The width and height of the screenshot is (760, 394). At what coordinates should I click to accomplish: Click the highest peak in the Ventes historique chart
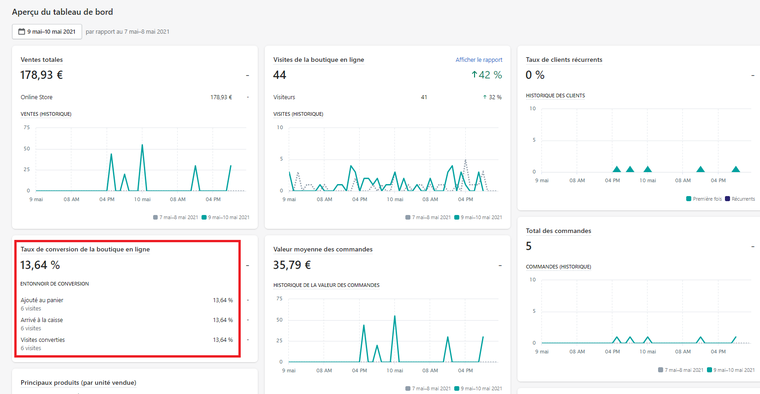click(x=142, y=145)
